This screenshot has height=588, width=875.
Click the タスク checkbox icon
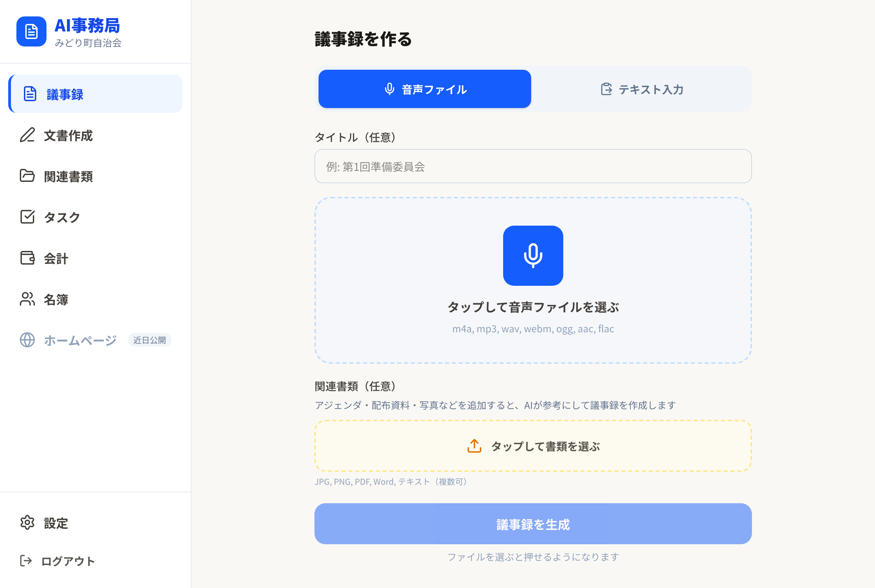click(x=27, y=217)
